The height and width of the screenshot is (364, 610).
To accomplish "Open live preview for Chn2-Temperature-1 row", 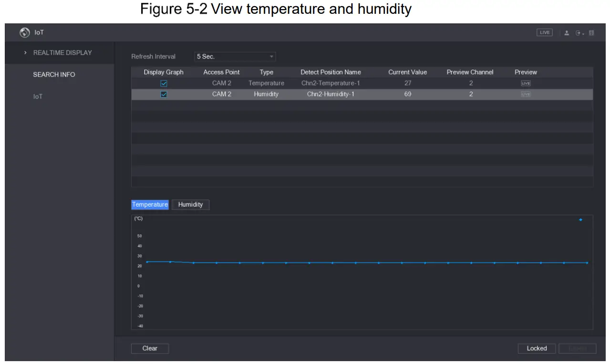I will point(526,83).
